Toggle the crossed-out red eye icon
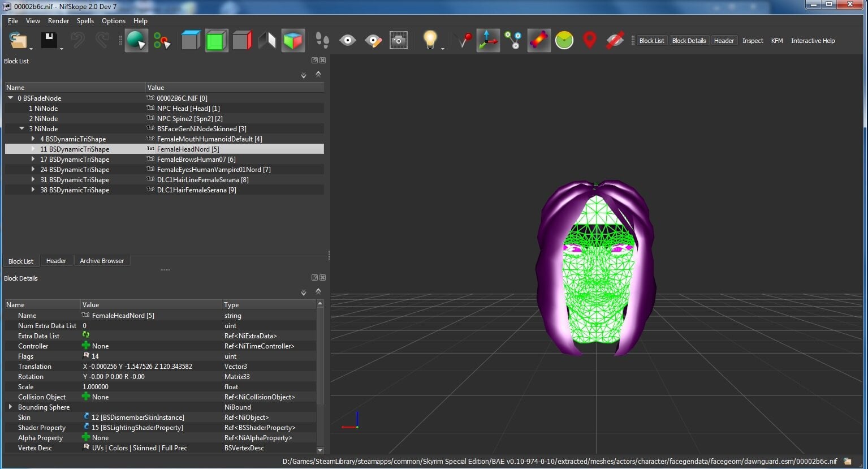 [x=615, y=41]
